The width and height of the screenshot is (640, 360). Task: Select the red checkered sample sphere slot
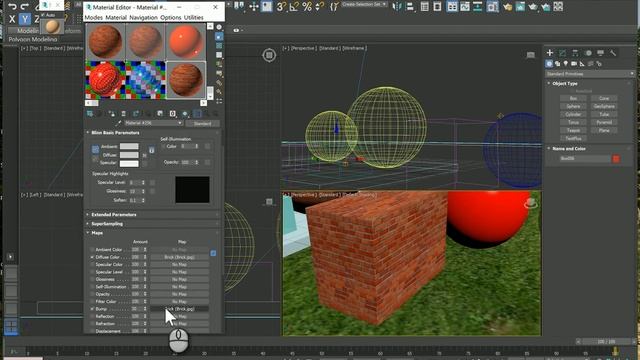105,80
